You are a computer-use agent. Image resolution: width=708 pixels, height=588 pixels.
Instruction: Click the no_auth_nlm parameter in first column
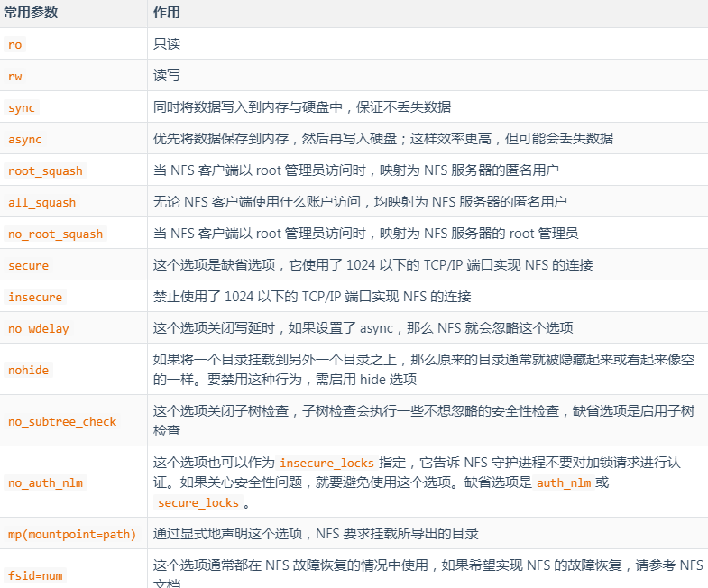pos(46,482)
